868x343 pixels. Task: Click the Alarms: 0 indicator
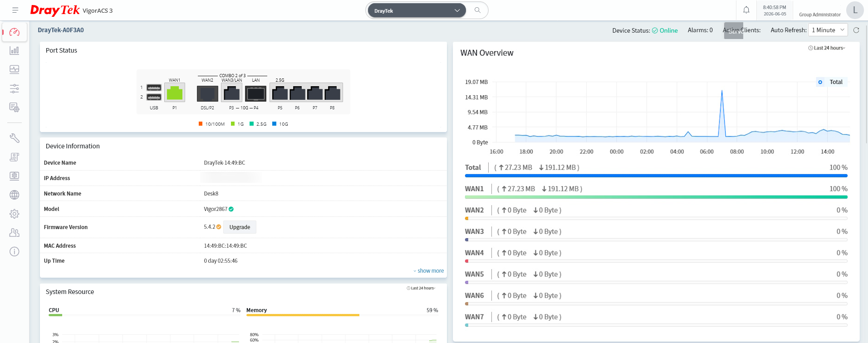700,30
